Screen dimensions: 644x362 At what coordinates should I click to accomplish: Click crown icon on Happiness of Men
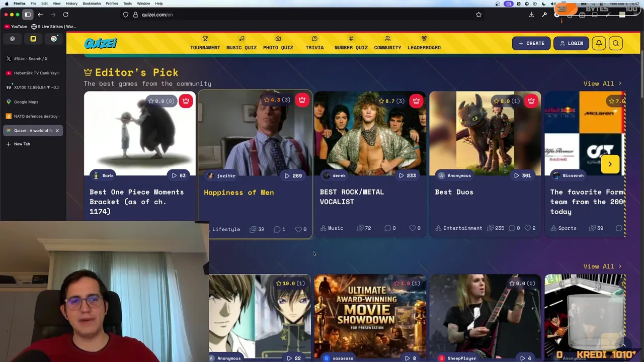click(302, 100)
